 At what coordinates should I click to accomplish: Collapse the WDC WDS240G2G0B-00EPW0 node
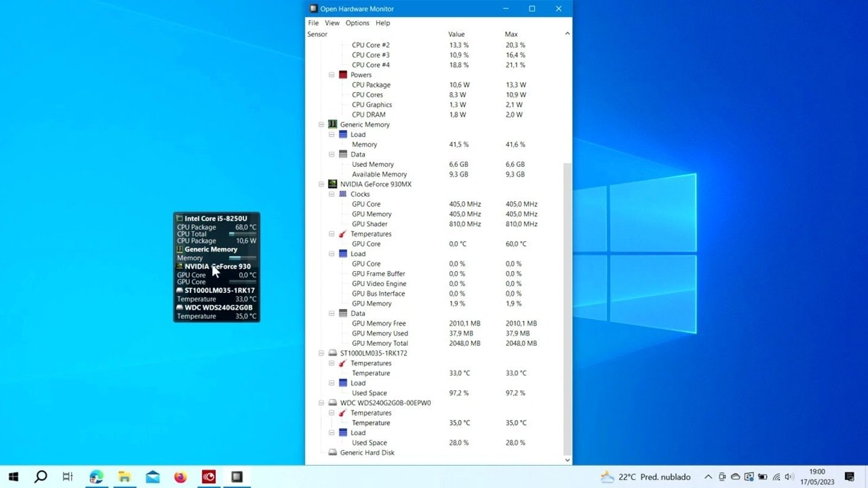[321, 403]
